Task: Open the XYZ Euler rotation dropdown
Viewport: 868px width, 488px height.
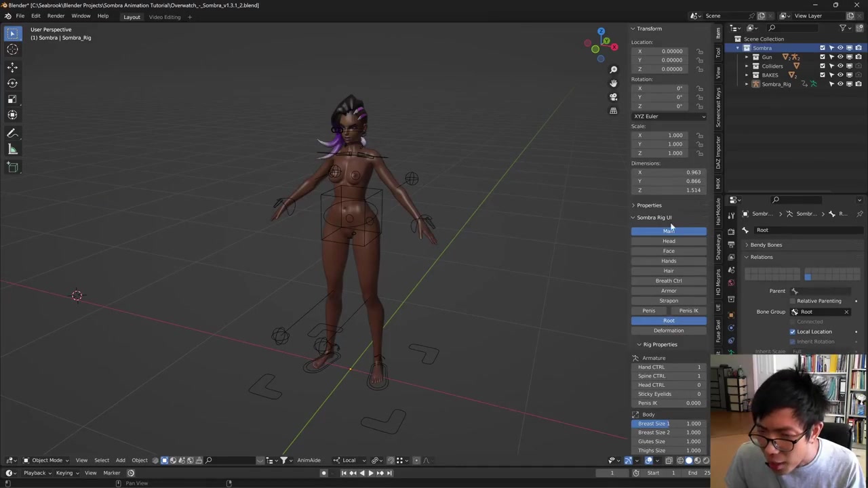Action: 669,117
